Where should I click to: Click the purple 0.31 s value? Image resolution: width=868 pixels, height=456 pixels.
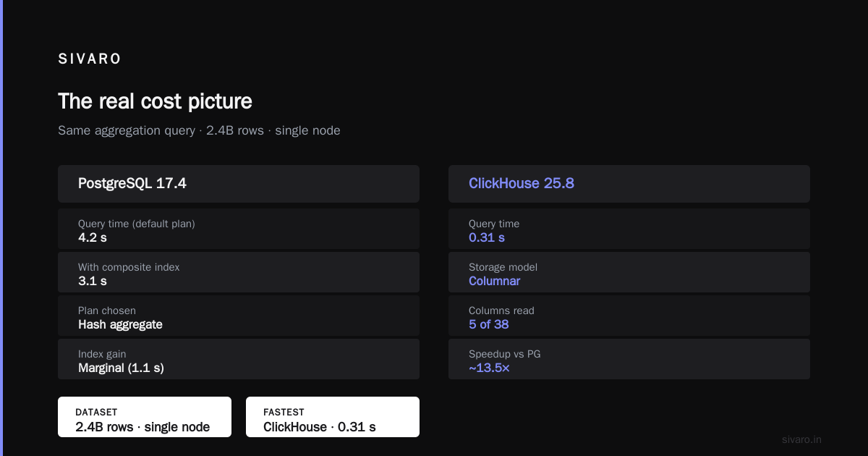(487, 237)
